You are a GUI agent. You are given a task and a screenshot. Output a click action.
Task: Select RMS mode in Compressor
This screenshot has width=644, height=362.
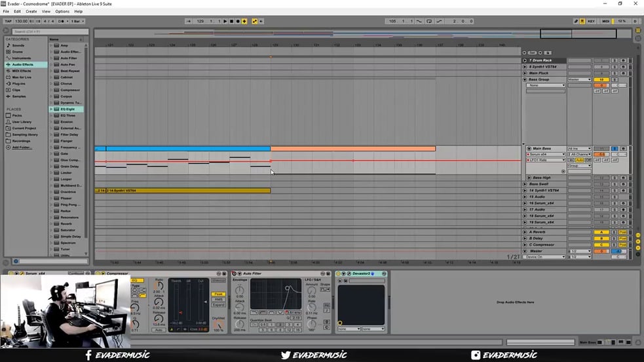point(219,300)
